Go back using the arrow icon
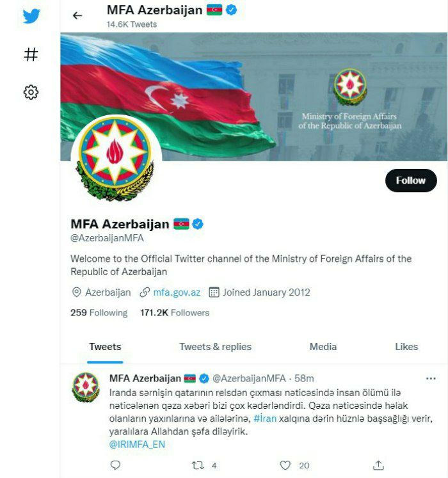Screen dimensions: 448x478 [x=77, y=15]
